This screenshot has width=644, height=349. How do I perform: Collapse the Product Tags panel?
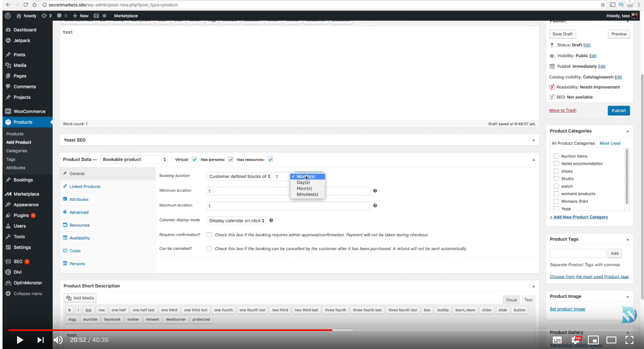point(627,240)
